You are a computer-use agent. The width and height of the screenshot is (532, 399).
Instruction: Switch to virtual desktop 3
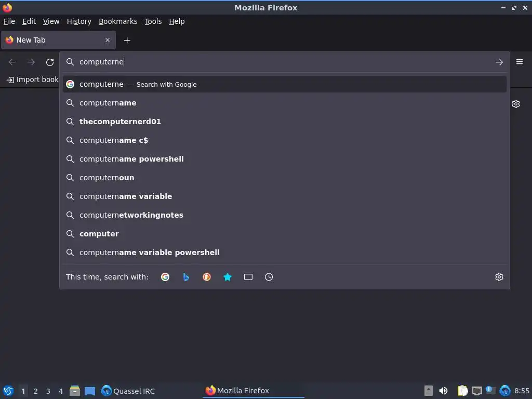tap(48, 391)
